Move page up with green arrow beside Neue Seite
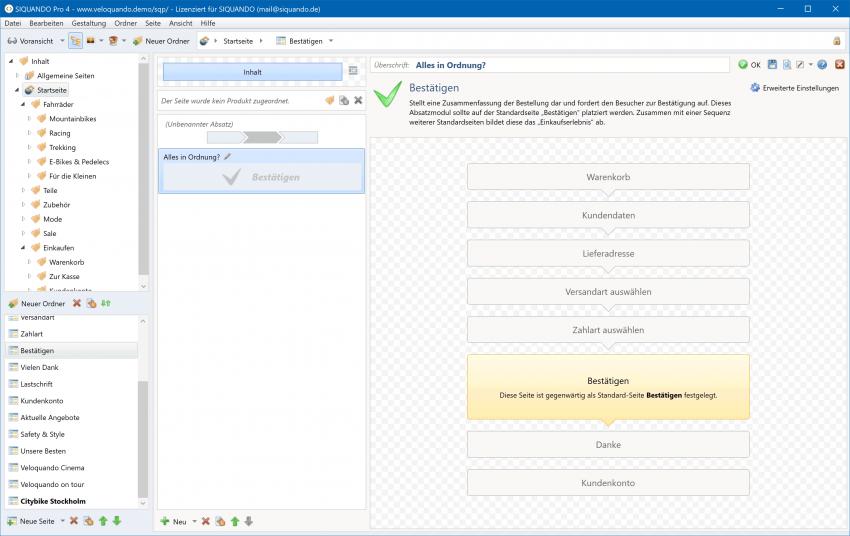This screenshot has height=536, width=850. click(x=102, y=521)
